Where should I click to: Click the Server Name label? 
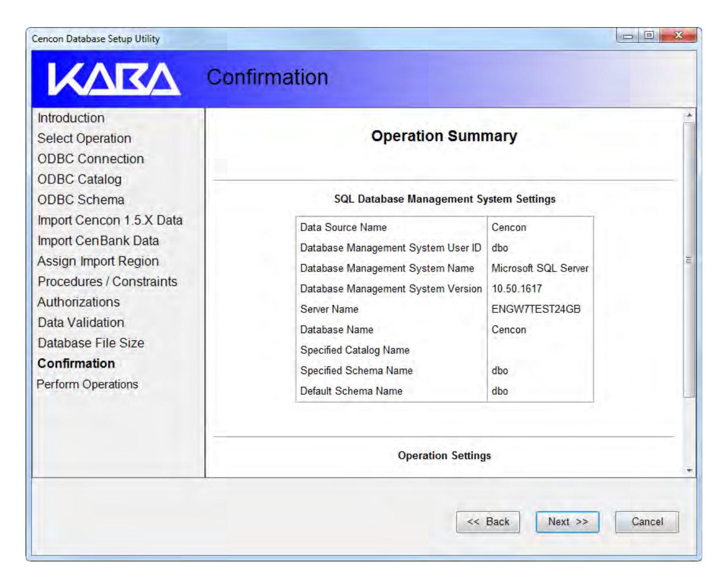[329, 309]
